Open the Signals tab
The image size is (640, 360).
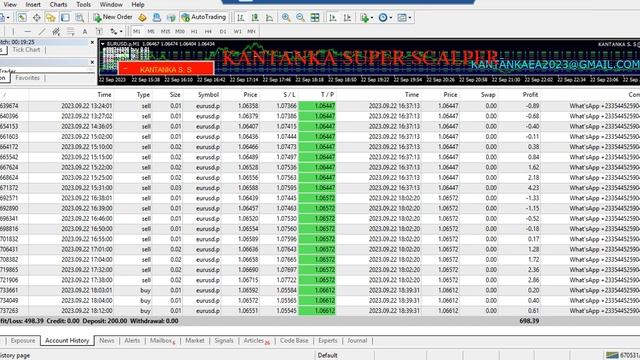(224, 340)
